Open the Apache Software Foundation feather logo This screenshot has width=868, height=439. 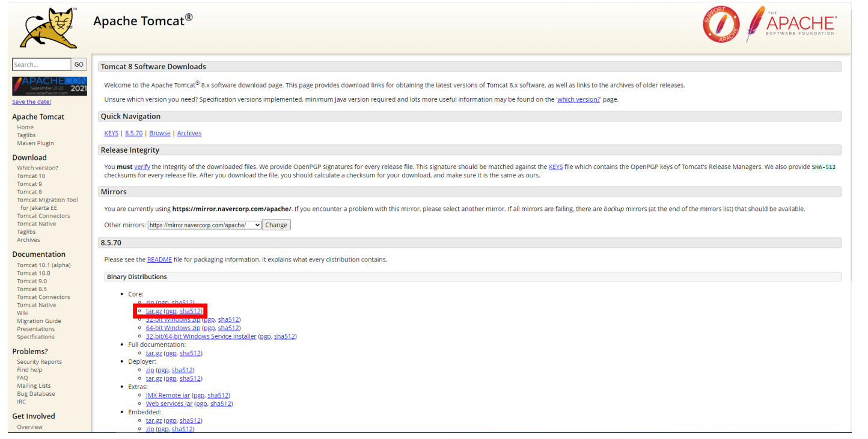pos(790,24)
